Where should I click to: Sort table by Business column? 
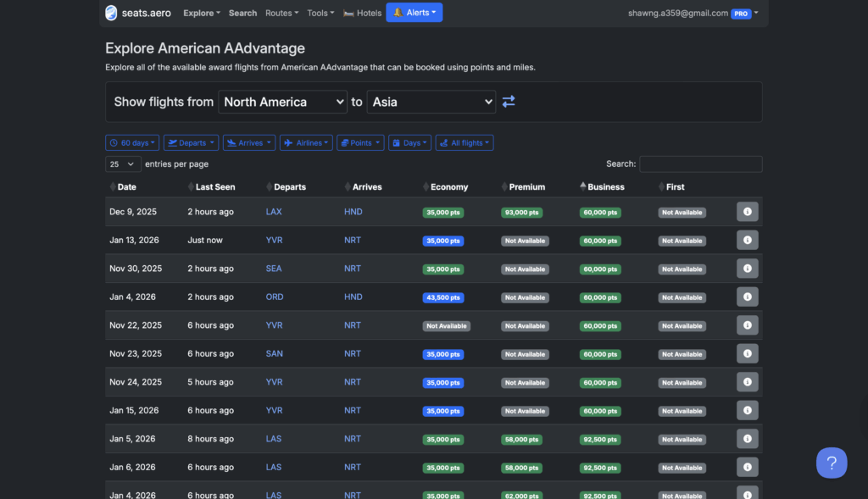(x=605, y=187)
